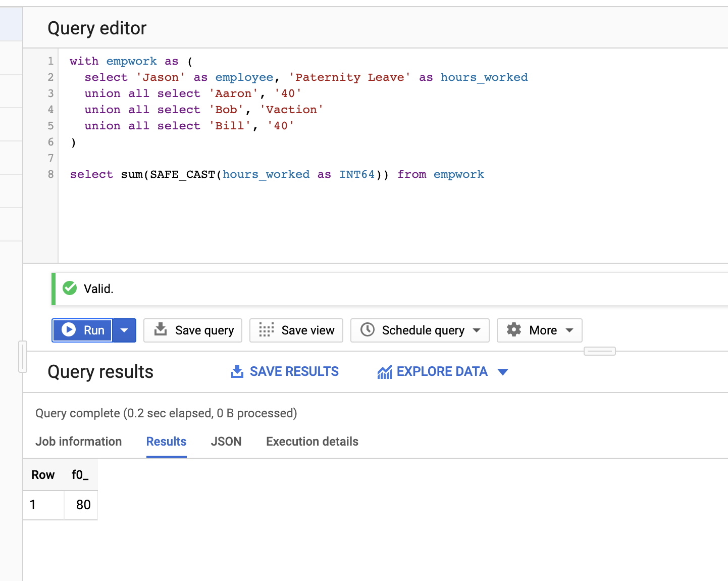
Task: View the Job information tab
Action: coord(78,441)
